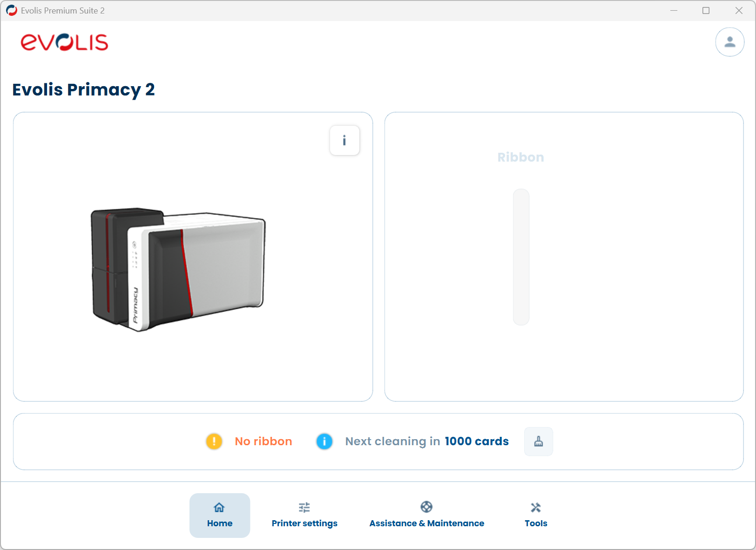
Task: Click the Assistance & Maintenance wheel icon
Action: [x=426, y=507]
